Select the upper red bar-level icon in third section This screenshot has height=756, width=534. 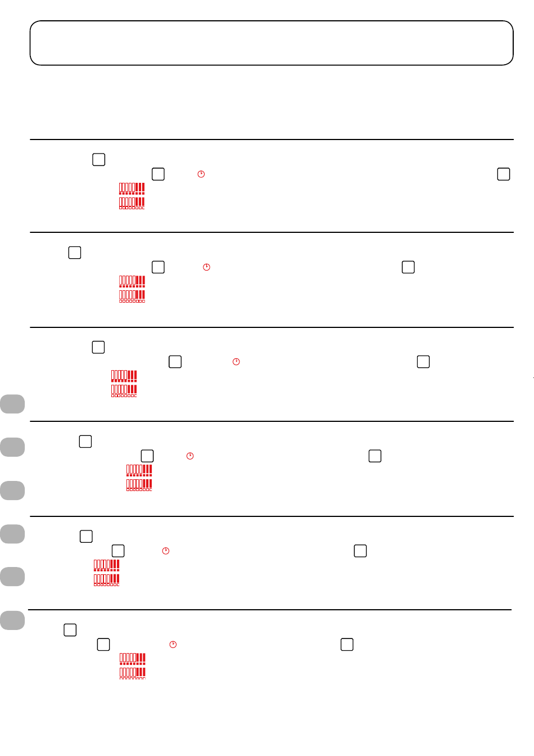[124, 376]
